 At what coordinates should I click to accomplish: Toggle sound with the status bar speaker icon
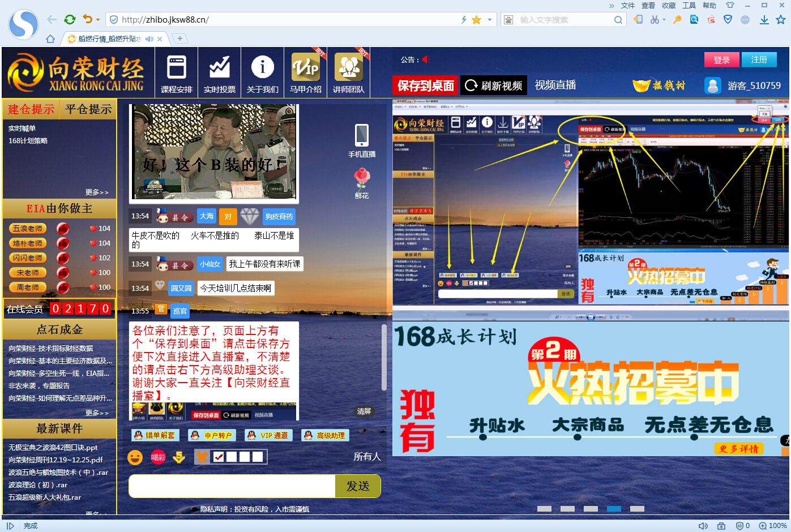[x=703, y=526]
